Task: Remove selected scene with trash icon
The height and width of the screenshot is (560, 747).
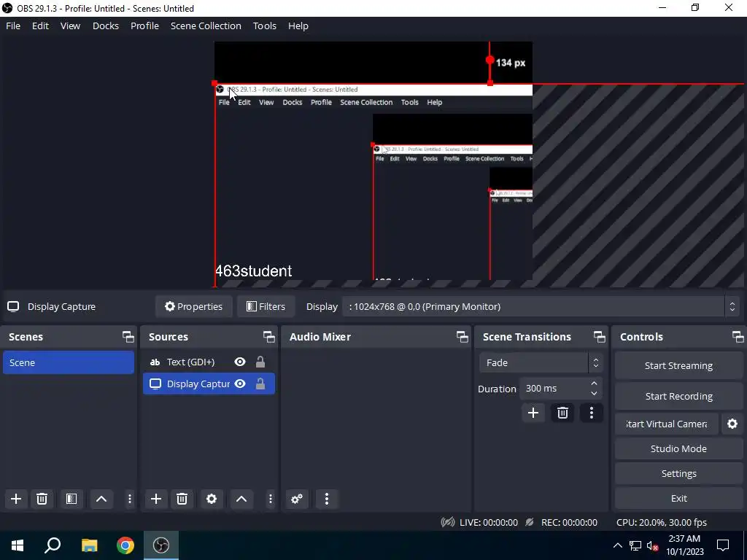Action: tap(42, 499)
